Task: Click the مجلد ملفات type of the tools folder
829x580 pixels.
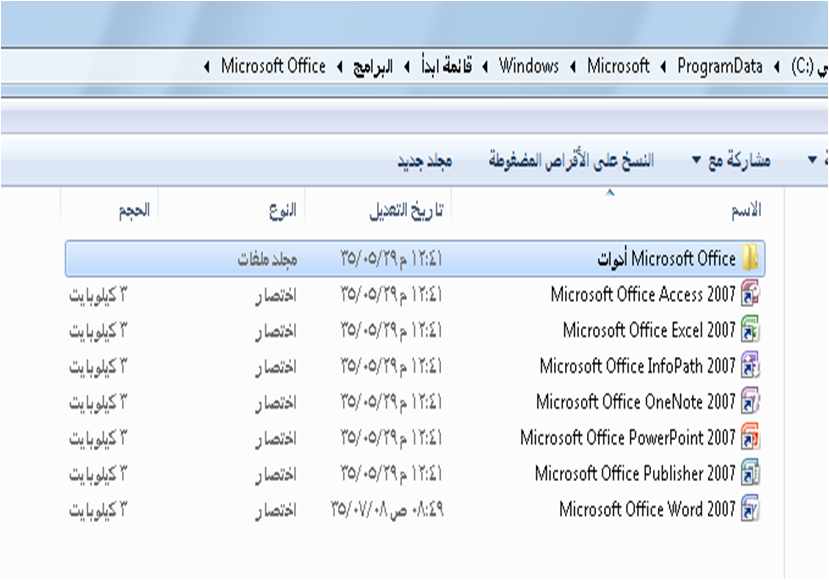Action: pyautogui.click(x=267, y=259)
